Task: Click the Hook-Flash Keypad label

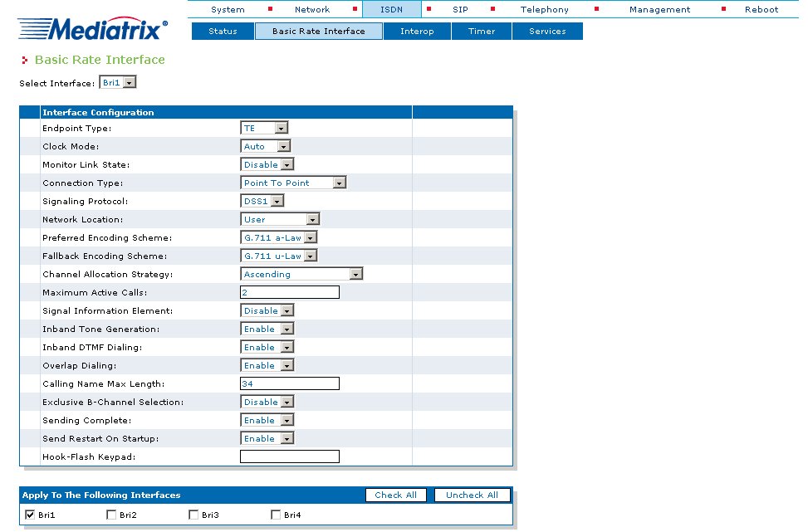Action: [x=89, y=456]
